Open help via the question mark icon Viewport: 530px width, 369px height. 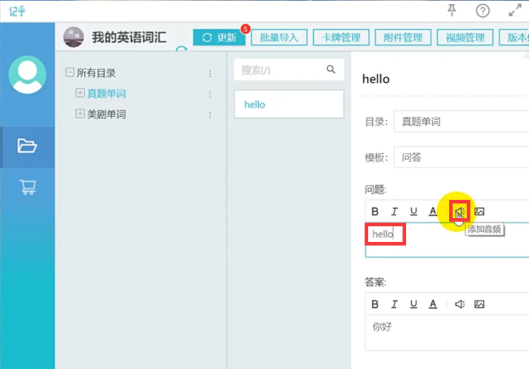pos(483,11)
